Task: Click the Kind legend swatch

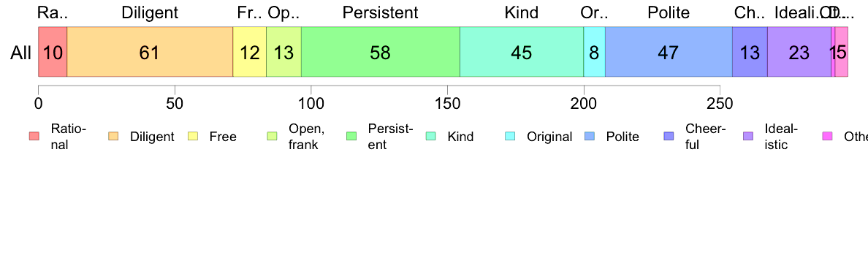Action: pos(430,137)
